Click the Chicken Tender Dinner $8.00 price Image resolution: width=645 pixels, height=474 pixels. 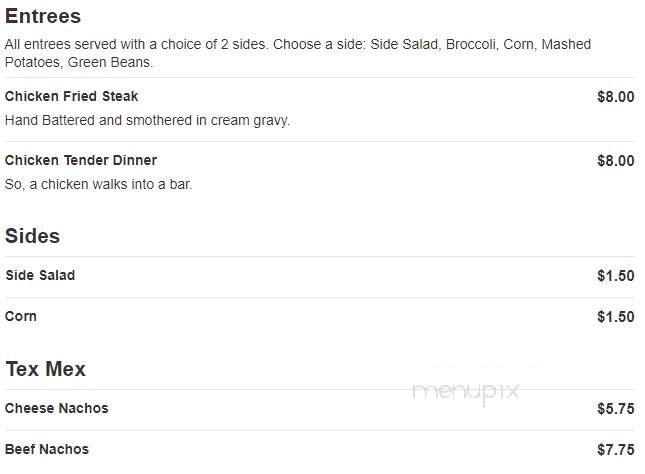[x=616, y=160]
